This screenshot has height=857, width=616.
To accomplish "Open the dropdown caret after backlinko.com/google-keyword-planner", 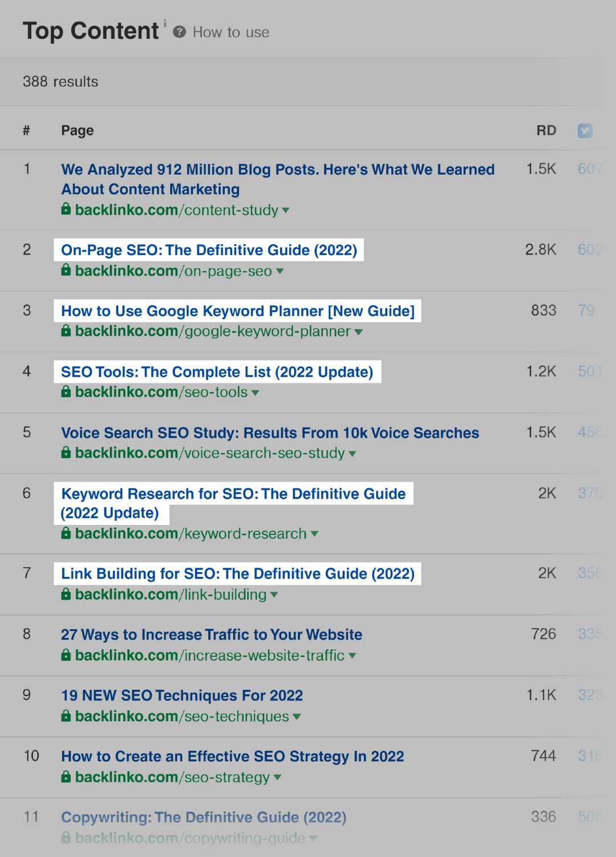I will pyautogui.click(x=358, y=332).
